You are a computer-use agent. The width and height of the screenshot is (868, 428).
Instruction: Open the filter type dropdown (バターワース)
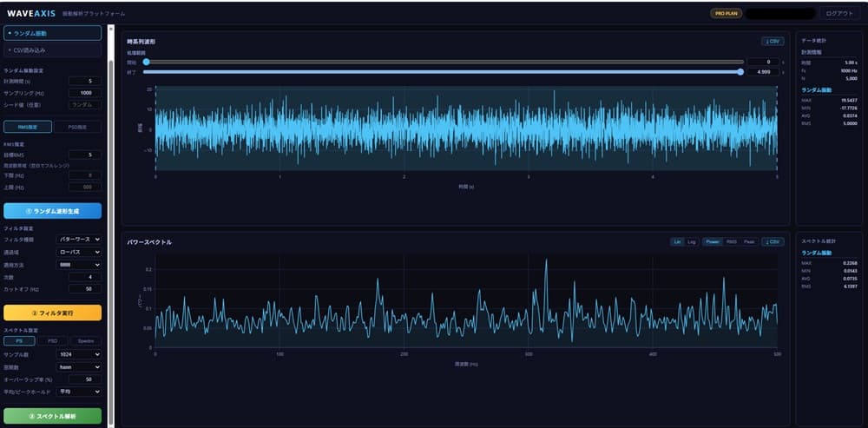79,240
